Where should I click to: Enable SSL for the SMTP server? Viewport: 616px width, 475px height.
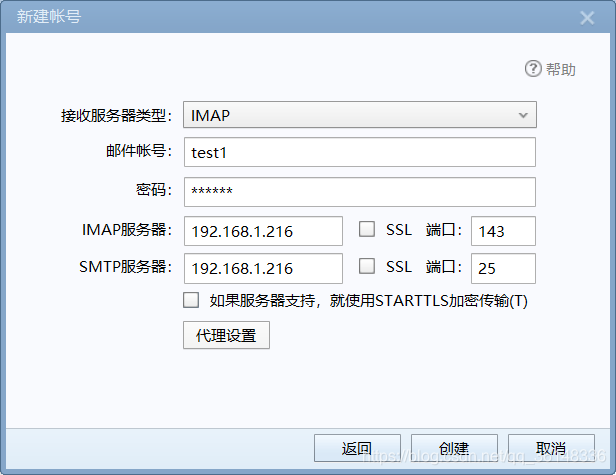367,266
